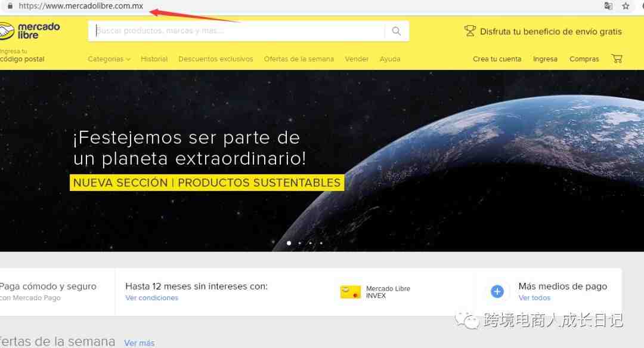
Task: Click the Productos Sustentables banner label
Action: pos(207,183)
